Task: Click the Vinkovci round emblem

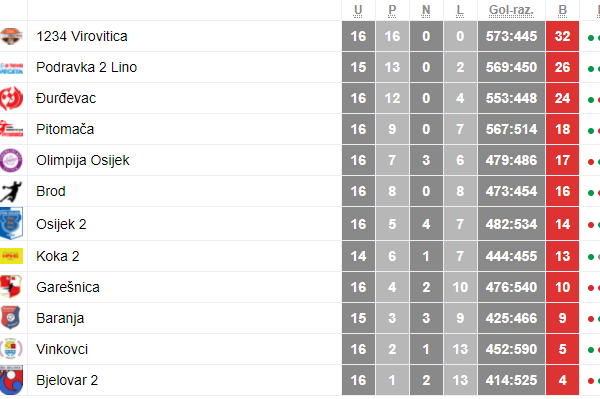Action: 11,349
